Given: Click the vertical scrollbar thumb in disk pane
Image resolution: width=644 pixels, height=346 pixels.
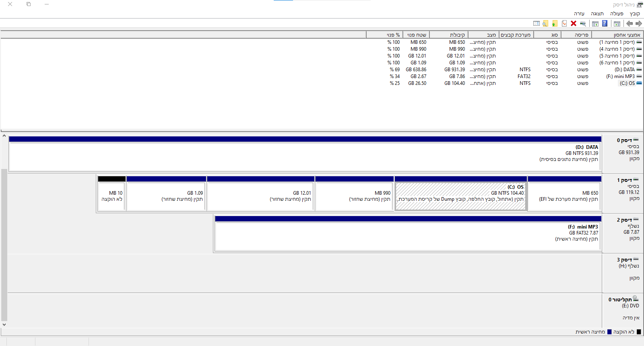Looking at the screenshot, I should [x=4, y=245].
